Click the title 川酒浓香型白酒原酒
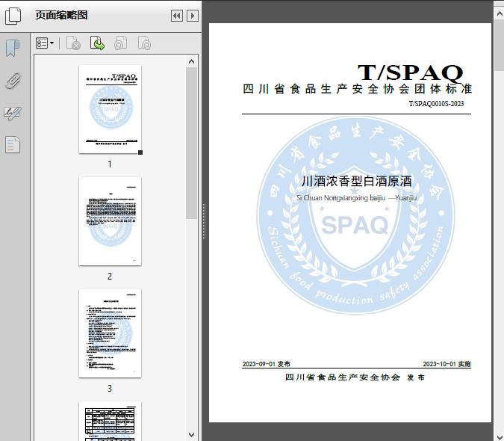The image size is (504, 441). click(x=356, y=181)
